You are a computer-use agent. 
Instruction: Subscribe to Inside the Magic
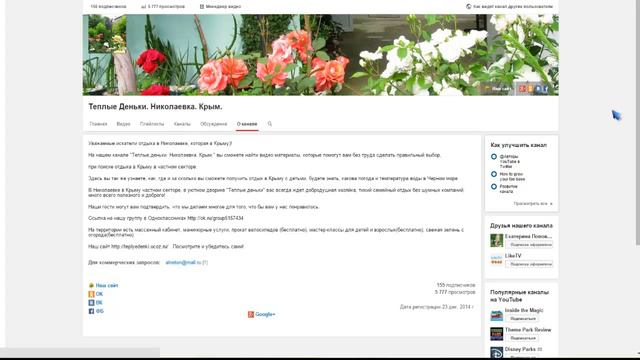(522, 318)
